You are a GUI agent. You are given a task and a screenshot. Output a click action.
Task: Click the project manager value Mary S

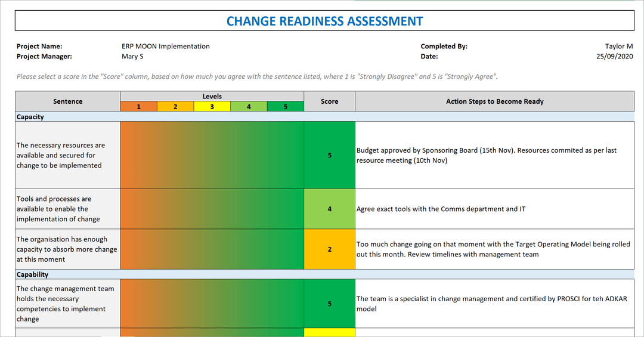pos(132,57)
